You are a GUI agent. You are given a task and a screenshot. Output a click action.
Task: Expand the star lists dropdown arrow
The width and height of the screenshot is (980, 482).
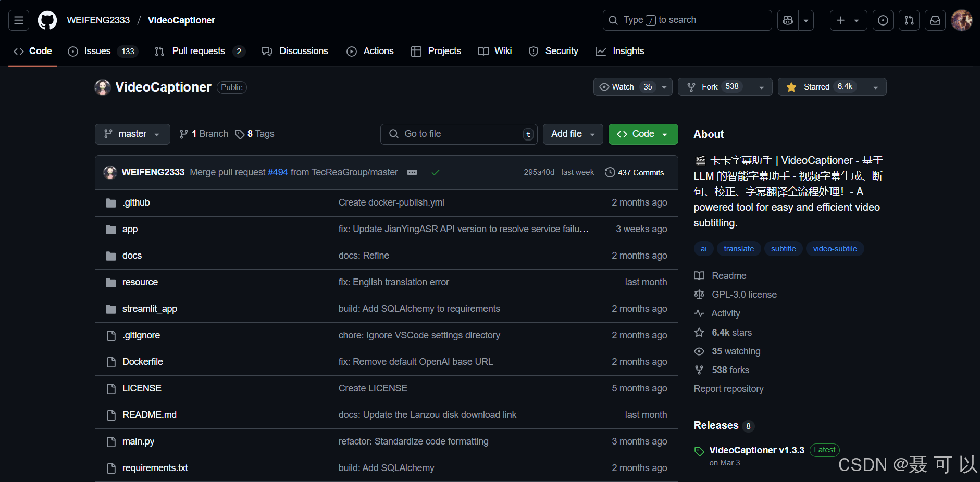pos(876,87)
